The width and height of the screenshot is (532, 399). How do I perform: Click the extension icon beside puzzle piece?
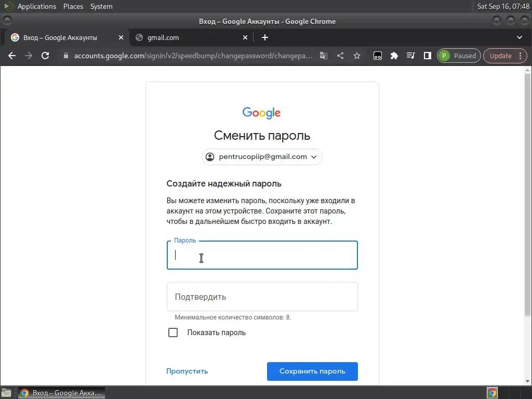[x=378, y=56]
